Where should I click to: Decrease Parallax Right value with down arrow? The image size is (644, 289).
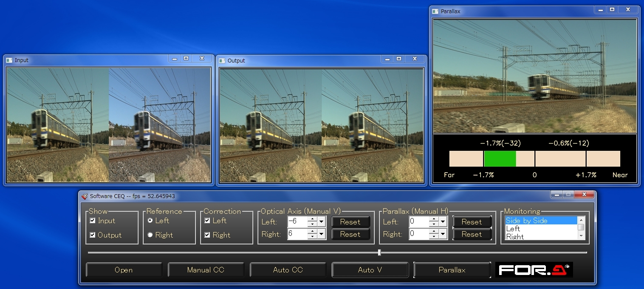click(434, 236)
